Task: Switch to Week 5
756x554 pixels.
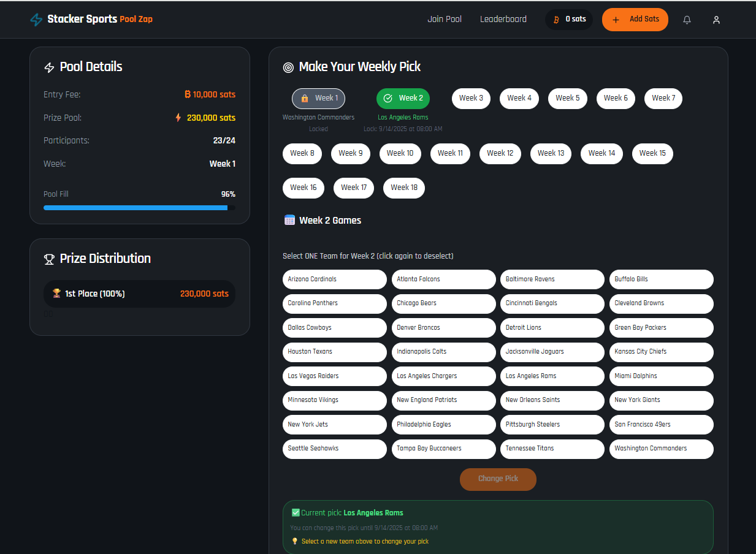Action: [x=568, y=98]
